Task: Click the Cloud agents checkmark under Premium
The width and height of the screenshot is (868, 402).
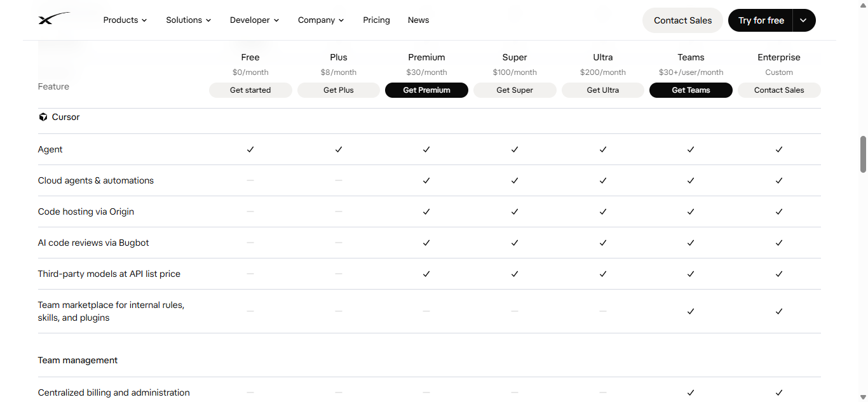Action: pos(426,180)
